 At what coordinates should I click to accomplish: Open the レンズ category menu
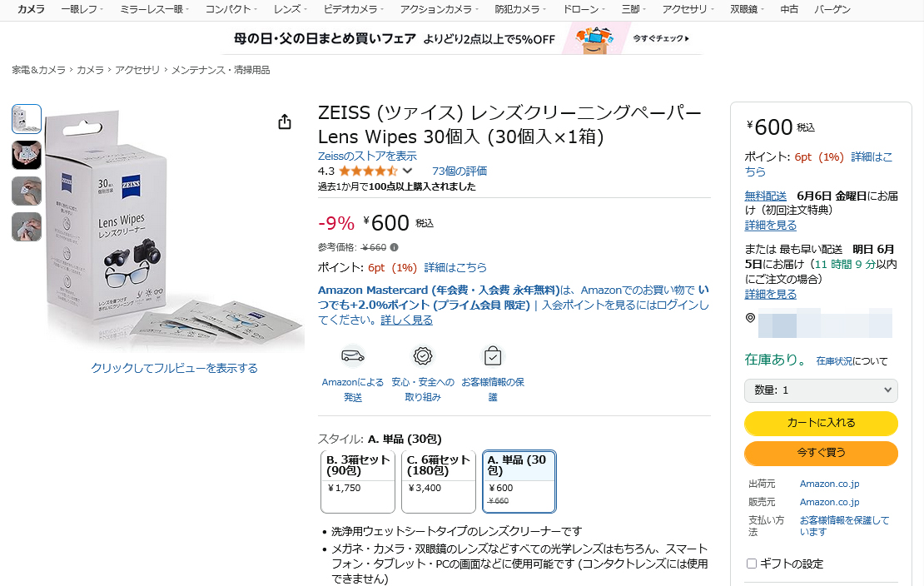pos(289,9)
